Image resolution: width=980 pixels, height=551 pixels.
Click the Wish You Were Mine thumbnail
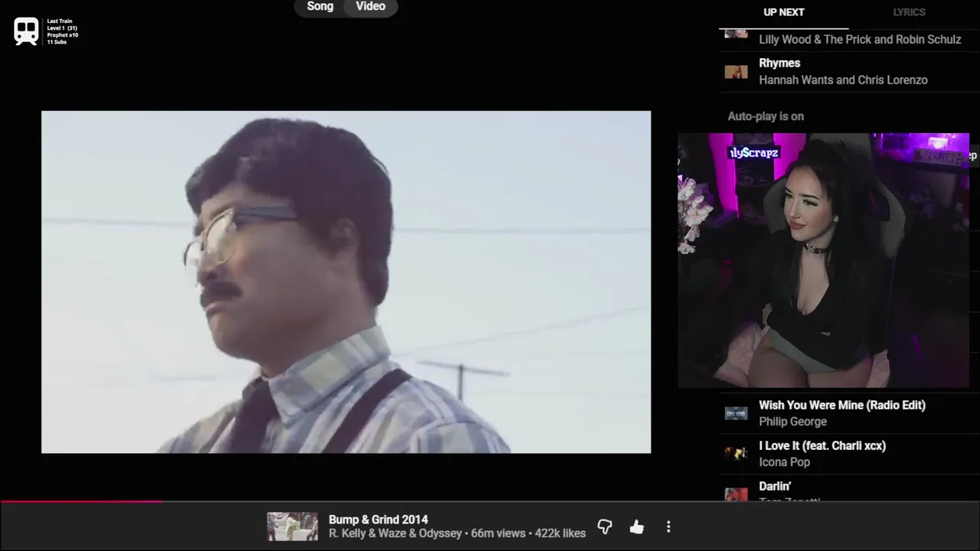coord(736,413)
